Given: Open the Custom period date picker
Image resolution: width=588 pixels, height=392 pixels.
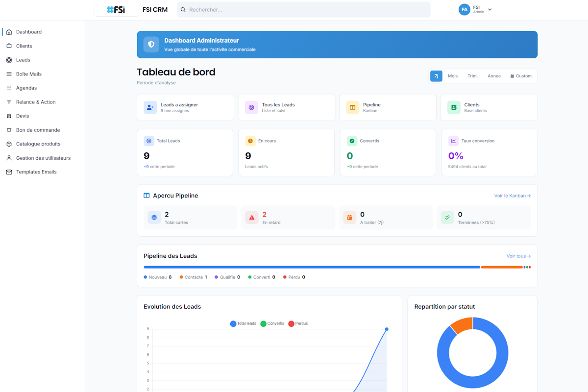Looking at the screenshot, I should 520,76.
